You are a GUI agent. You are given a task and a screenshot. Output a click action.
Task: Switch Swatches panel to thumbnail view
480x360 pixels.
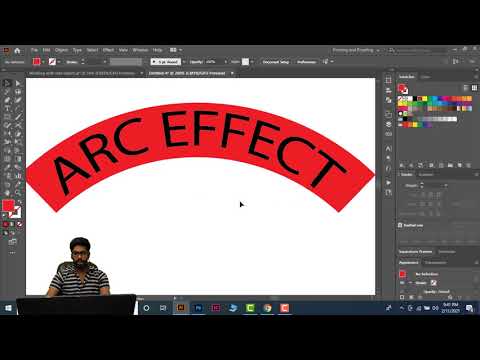pyautogui.click(x=474, y=88)
